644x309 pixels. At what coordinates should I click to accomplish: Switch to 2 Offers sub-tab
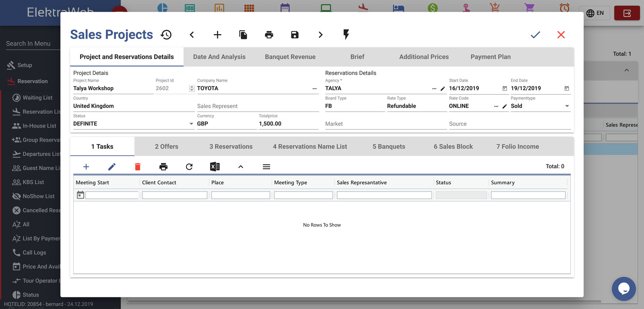pyautogui.click(x=167, y=146)
